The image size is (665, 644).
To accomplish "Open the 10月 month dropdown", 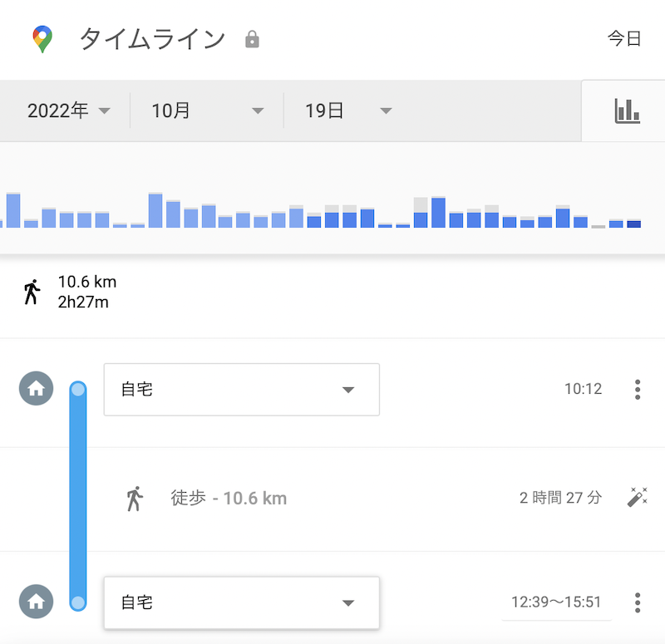I will [207, 111].
